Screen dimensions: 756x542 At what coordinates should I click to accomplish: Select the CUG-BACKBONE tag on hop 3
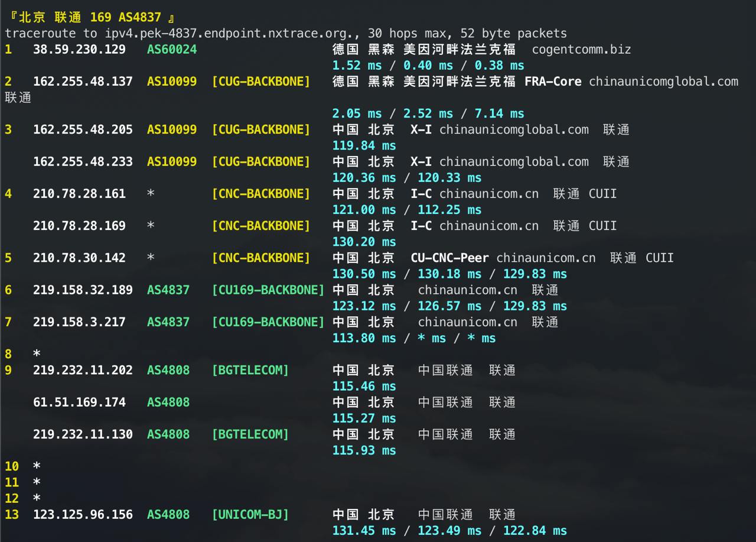tap(261, 129)
